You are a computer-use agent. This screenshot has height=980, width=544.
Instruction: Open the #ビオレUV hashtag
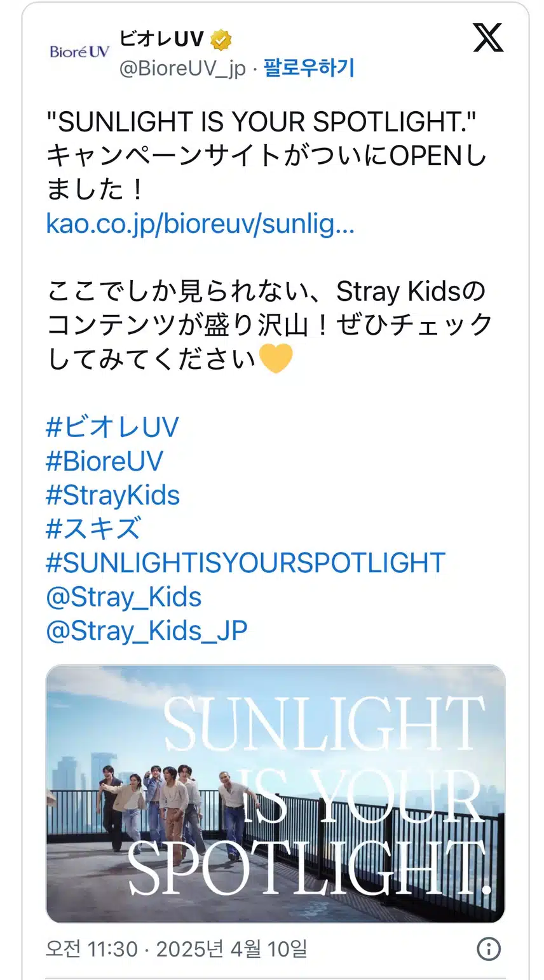(x=112, y=427)
